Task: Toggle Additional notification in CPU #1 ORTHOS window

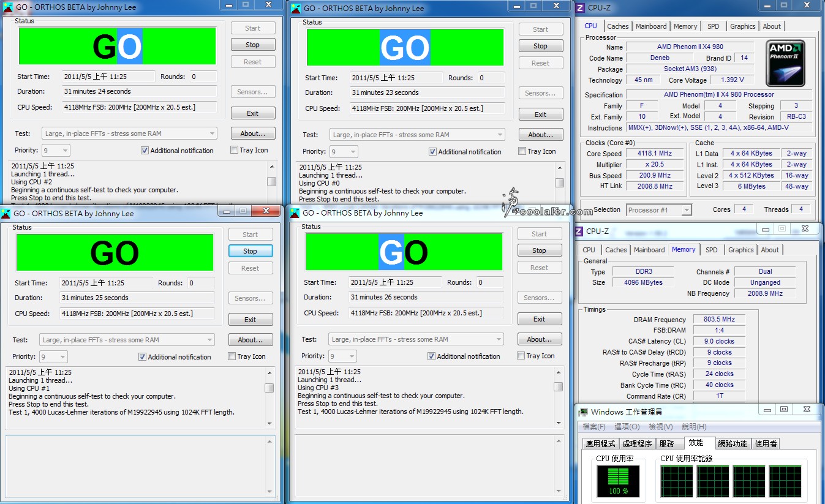Action: (x=142, y=356)
